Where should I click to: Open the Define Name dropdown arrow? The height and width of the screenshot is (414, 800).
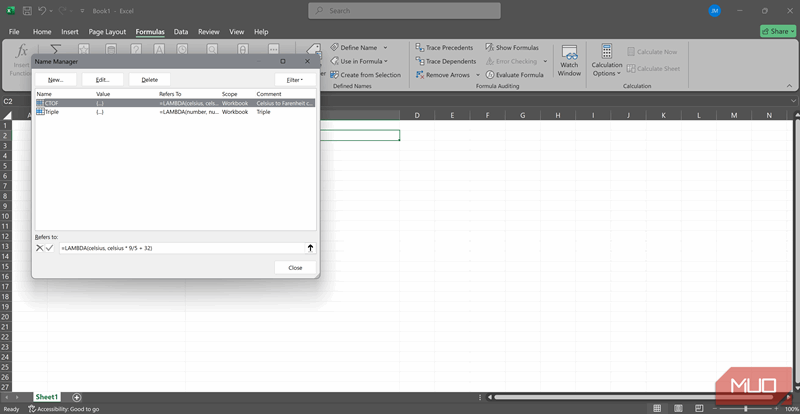tap(386, 48)
